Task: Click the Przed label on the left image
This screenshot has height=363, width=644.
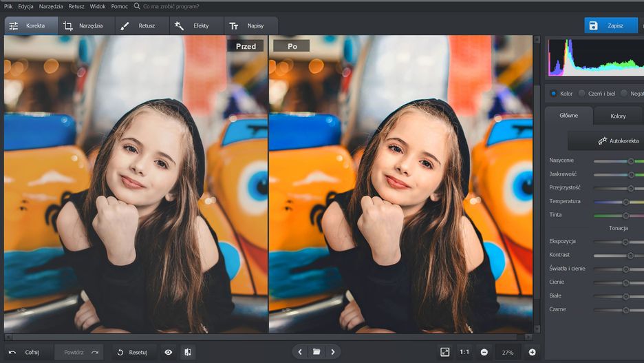Action: click(246, 46)
